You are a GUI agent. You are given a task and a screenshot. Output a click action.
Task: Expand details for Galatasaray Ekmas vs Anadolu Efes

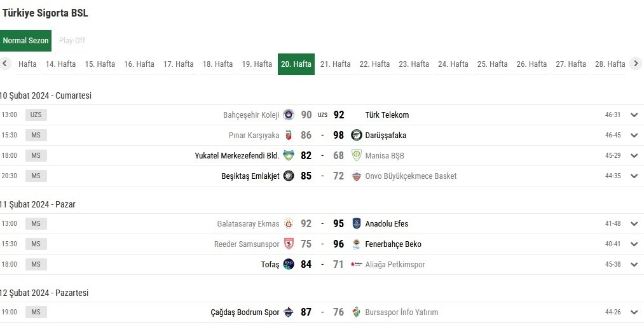(x=634, y=224)
